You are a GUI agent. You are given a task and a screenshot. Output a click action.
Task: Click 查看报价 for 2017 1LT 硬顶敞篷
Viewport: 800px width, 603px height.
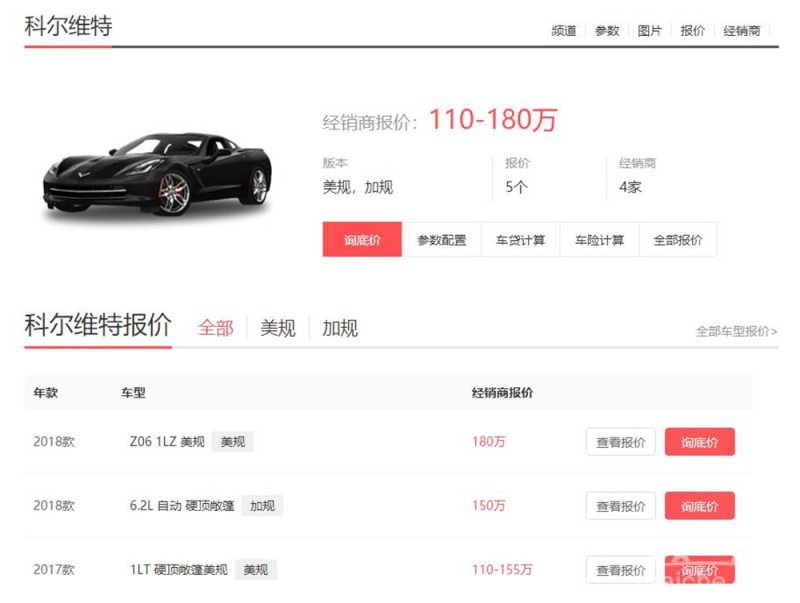(620, 570)
